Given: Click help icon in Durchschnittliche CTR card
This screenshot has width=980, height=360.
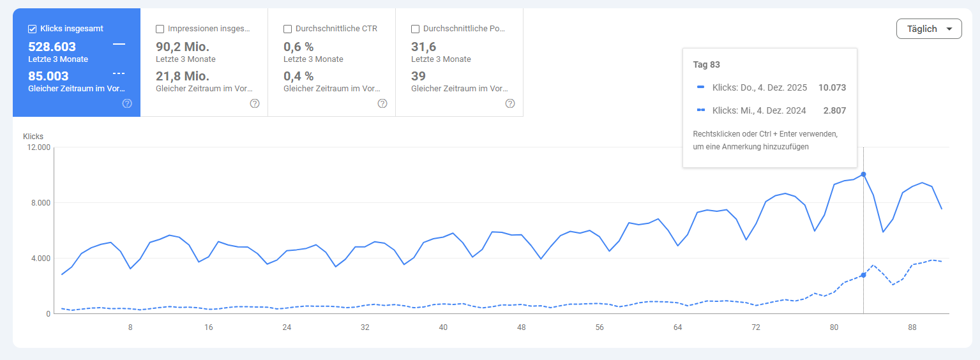Looking at the screenshot, I should pyautogui.click(x=382, y=103).
